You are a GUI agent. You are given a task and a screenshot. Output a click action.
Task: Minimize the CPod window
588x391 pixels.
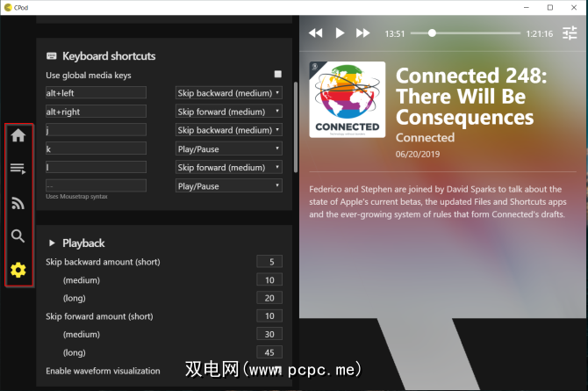[x=527, y=8]
